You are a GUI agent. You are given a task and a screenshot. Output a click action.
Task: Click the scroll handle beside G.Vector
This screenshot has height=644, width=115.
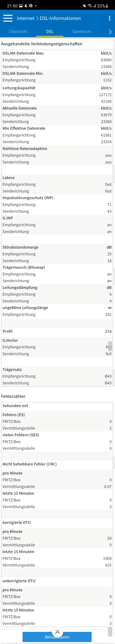(x=110, y=346)
